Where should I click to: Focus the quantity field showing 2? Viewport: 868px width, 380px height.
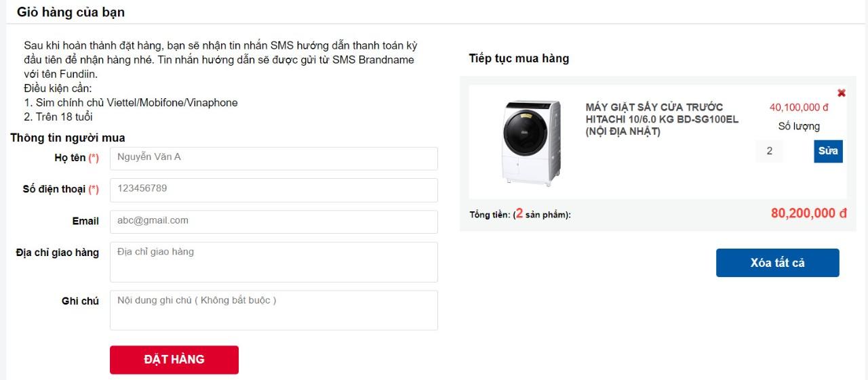click(x=770, y=151)
